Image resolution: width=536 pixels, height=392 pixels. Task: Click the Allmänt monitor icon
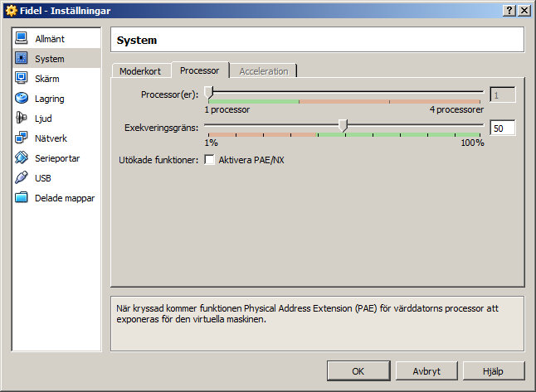point(22,39)
